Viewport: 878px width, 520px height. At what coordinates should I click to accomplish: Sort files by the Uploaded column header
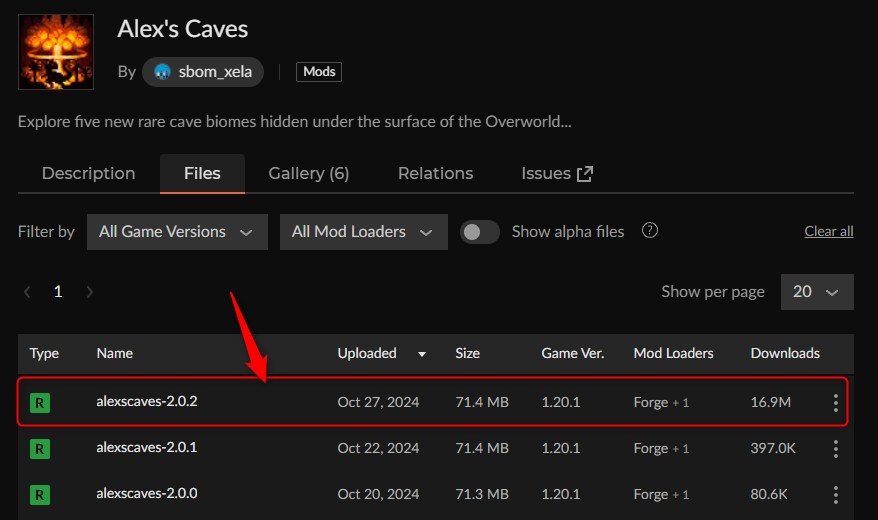pyautogui.click(x=367, y=353)
